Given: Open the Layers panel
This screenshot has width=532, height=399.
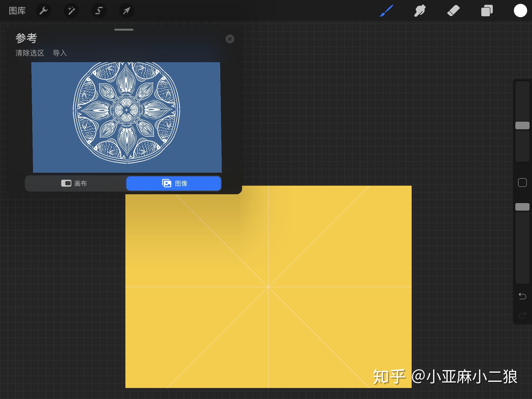Looking at the screenshot, I should tap(487, 11).
